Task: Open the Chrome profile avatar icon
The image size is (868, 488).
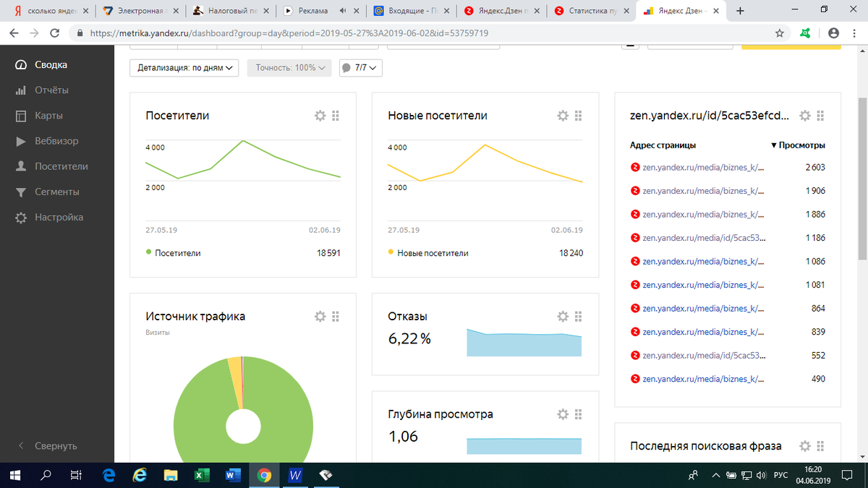Action: click(x=833, y=33)
